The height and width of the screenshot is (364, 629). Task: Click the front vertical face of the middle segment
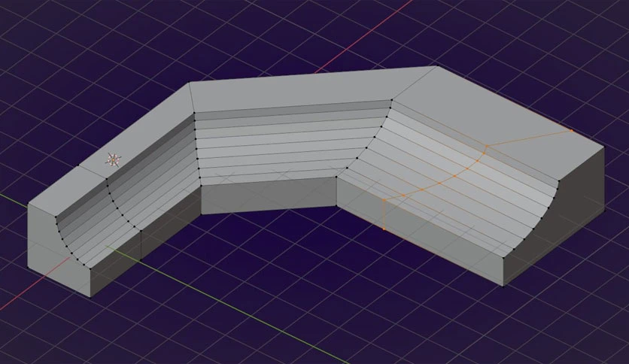269,196
